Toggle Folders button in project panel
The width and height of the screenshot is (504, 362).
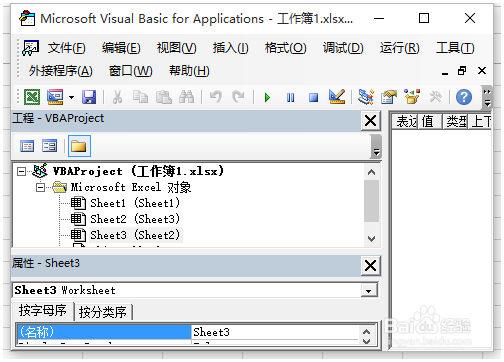pyautogui.click(x=79, y=146)
